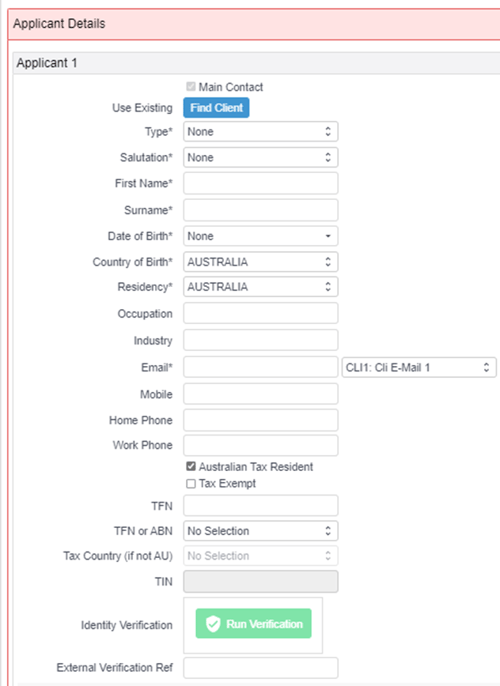
Task: Click the First Name input field
Action: pos(260,183)
